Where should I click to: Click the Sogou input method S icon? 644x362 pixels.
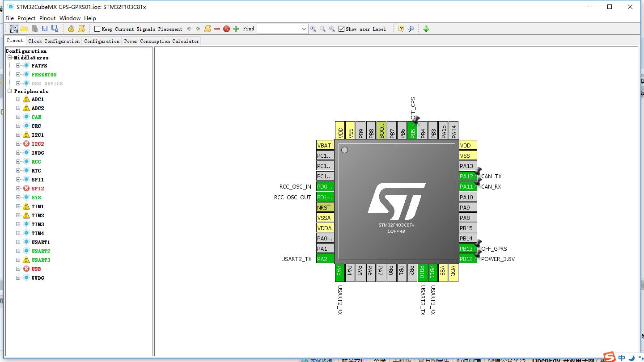coord(609,357)
